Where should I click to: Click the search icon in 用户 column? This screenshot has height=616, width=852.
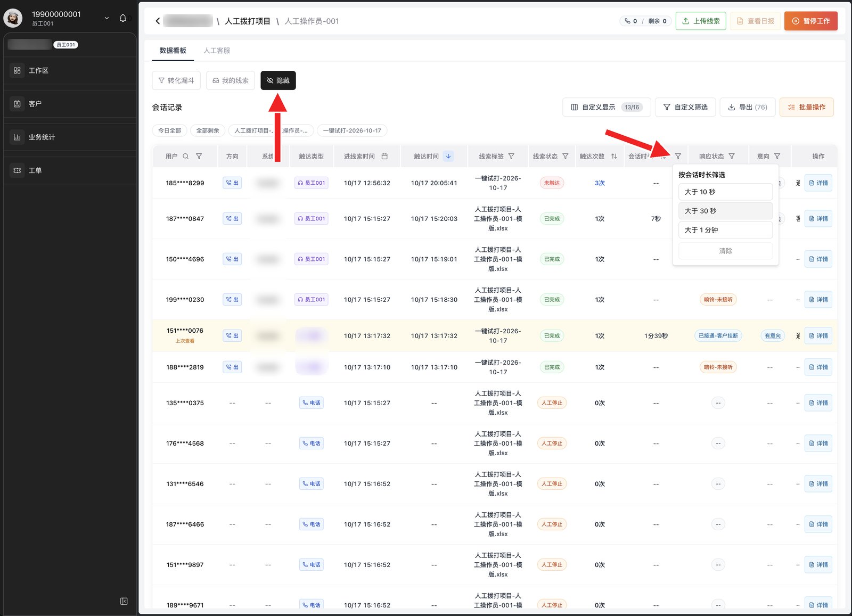[186, 156]
